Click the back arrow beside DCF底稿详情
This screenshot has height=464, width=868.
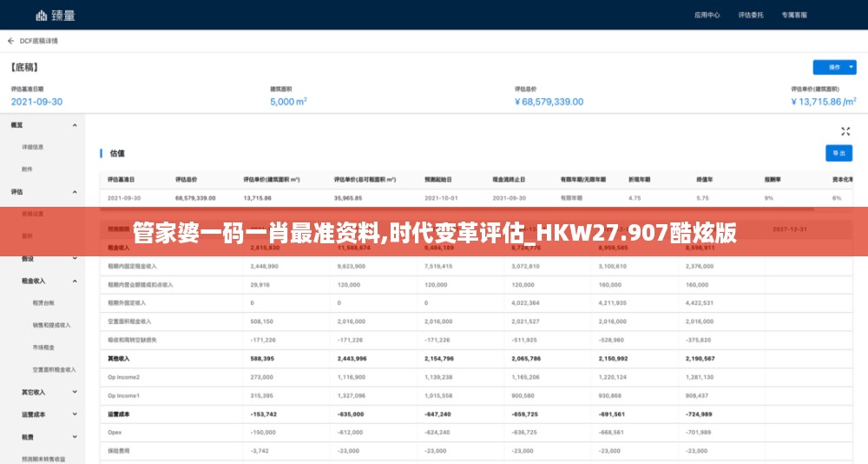pos(10,41)
